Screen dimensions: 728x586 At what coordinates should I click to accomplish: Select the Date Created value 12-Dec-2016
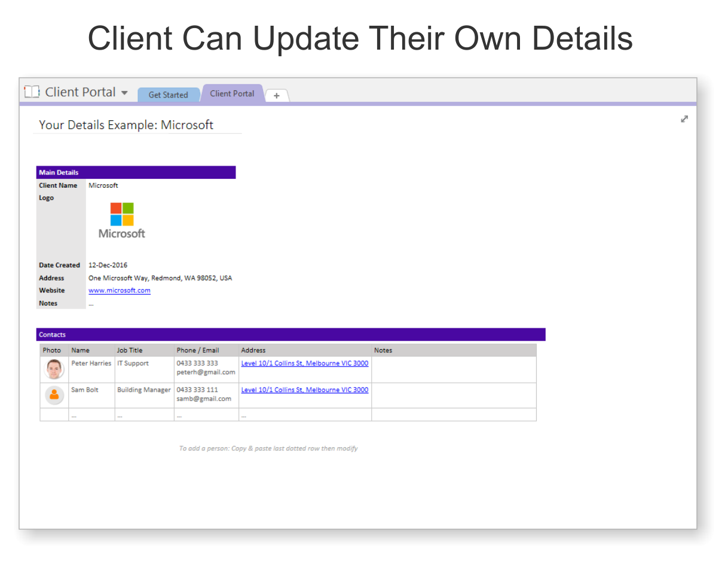[108, 265]
